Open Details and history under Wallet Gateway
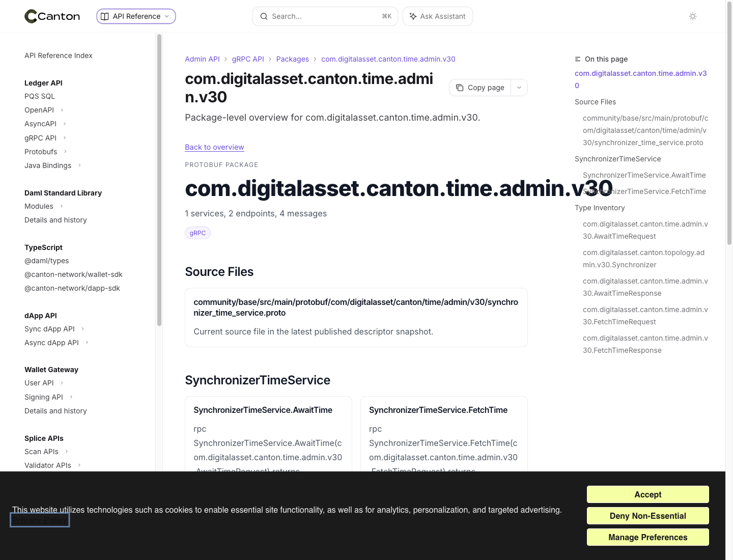This screenshot has width=733, height=560. 55,411
